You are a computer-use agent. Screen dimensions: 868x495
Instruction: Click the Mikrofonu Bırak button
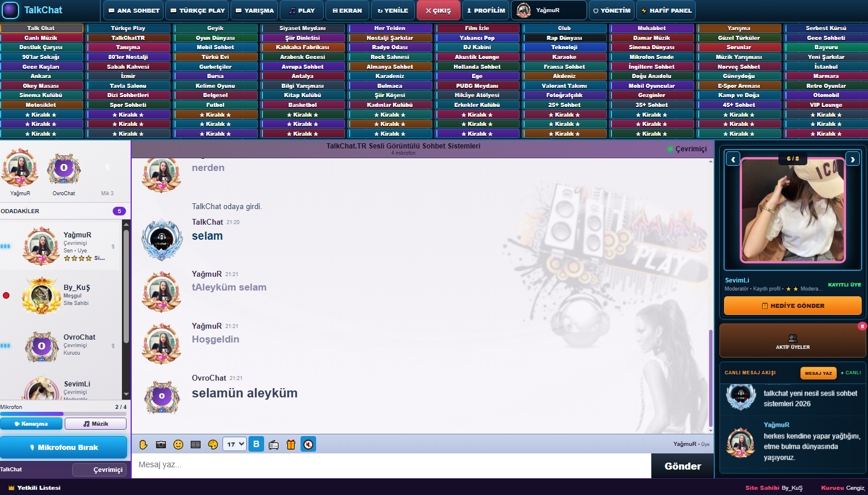click(64, 448)
